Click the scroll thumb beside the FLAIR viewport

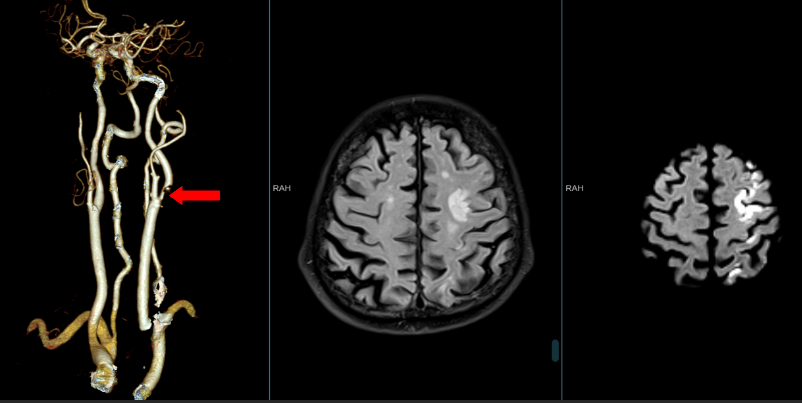(555, 351)
